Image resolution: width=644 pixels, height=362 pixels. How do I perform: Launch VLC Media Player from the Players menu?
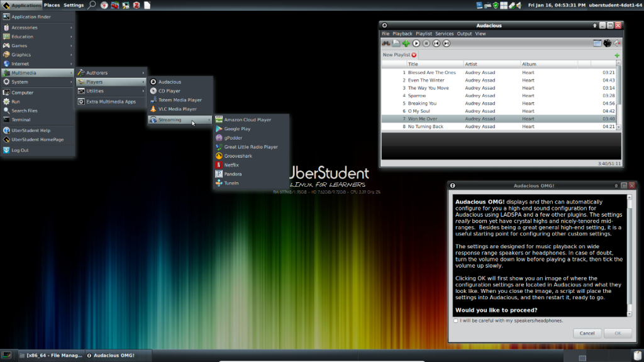[177, 109]
